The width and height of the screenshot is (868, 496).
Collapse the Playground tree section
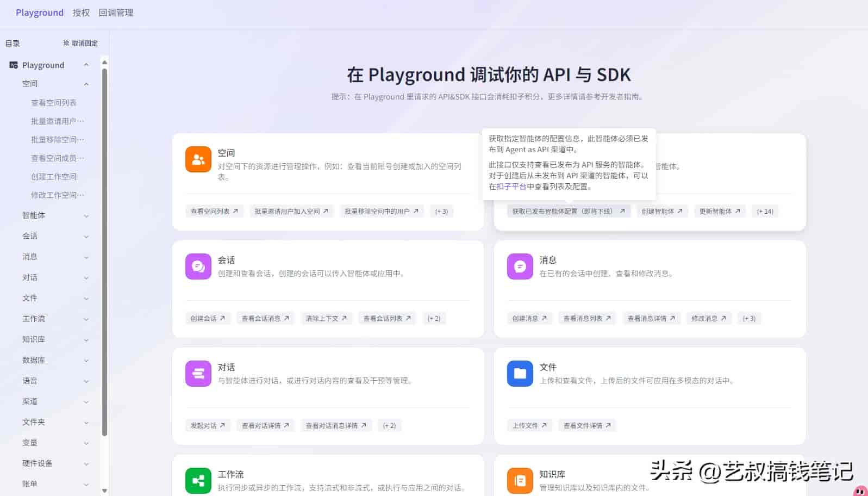click(x=86, y=65)
